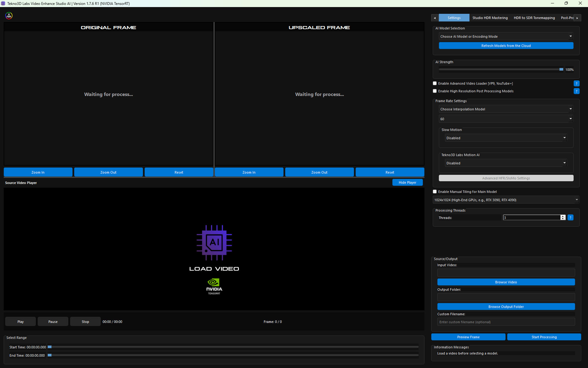Open help for Advanced Video Loader
Screen dimensions: 588x368
(576, 83)
